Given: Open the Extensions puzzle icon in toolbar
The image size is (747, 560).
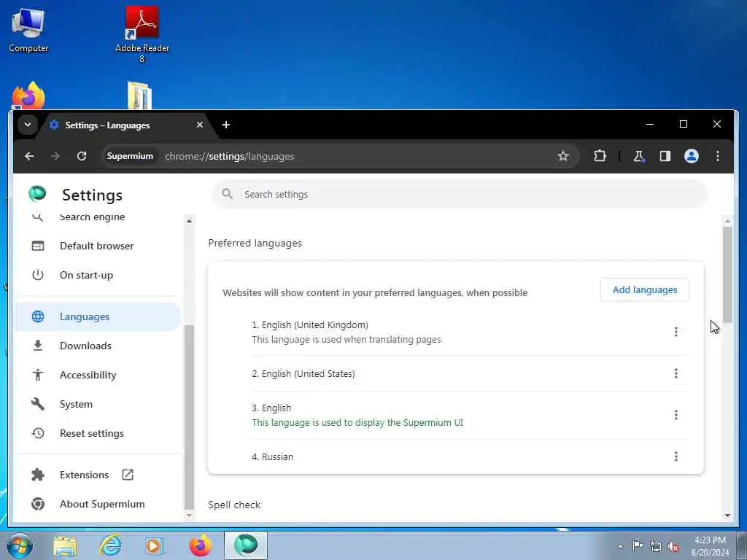Looking at the screenshot, I should [600, 156].
